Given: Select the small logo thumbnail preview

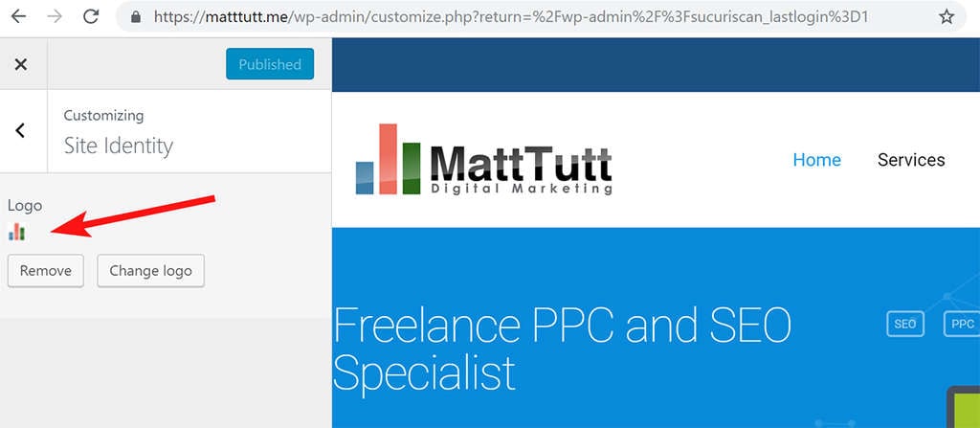Looking at the screenshot, I should tap(16, 232).
